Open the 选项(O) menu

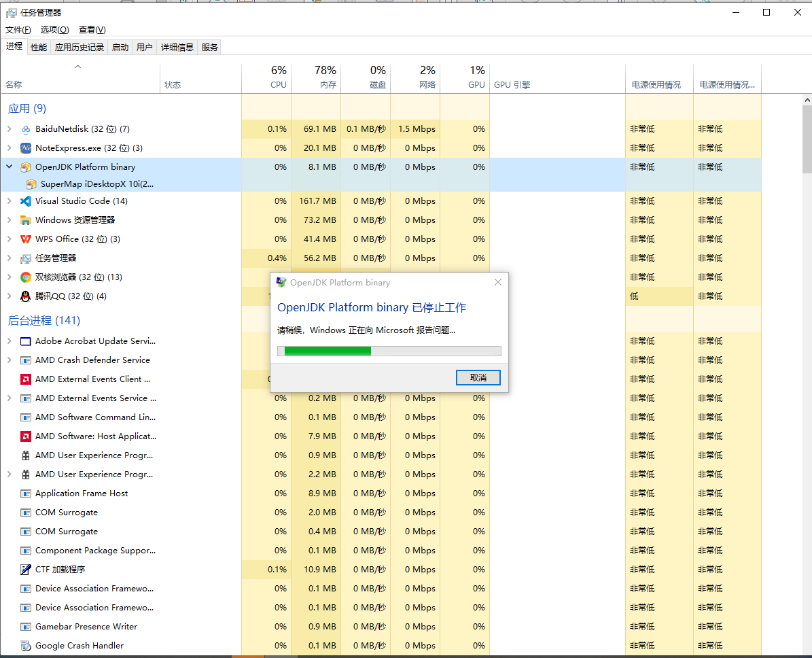pos(55,29)
